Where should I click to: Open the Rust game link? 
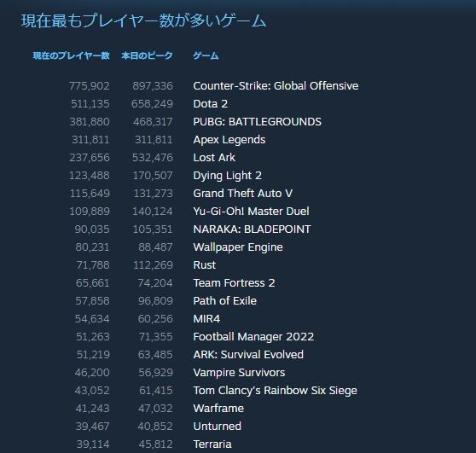coord(205,265)
